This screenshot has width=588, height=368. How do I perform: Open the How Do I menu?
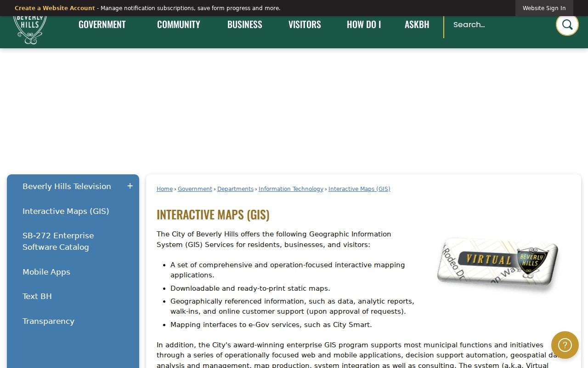(x=364, y=25)
